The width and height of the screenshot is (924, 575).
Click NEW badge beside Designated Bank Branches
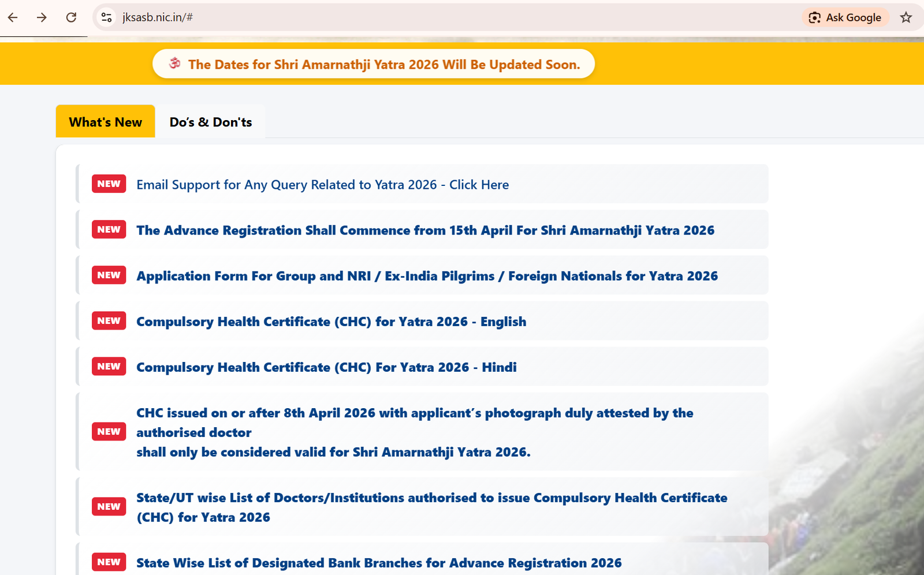(109, 562)
